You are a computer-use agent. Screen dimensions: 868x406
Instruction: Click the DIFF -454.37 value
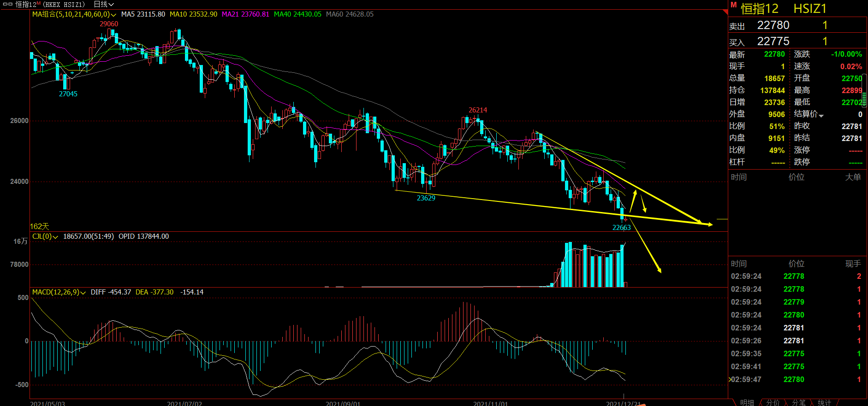click(x=111, y=292)
